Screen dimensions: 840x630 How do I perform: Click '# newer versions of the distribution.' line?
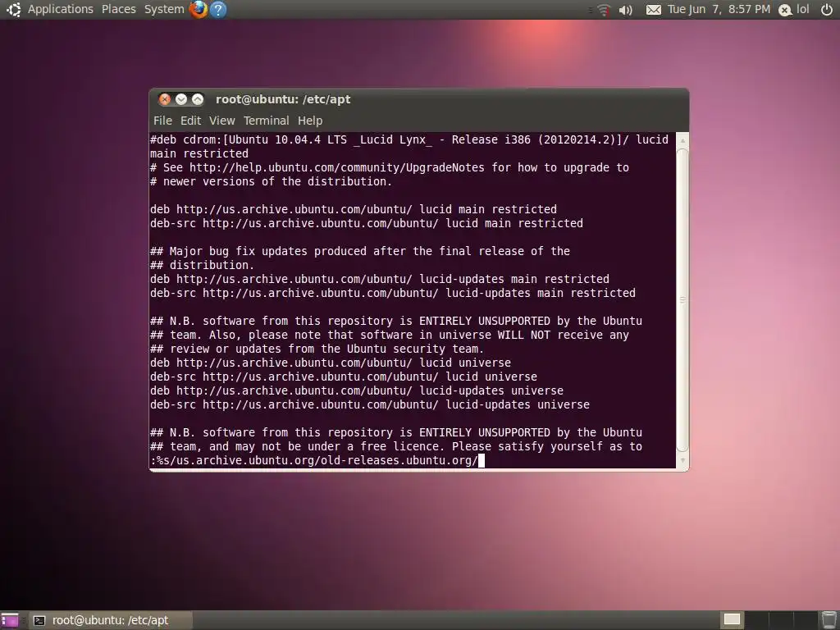click(271, 181)
